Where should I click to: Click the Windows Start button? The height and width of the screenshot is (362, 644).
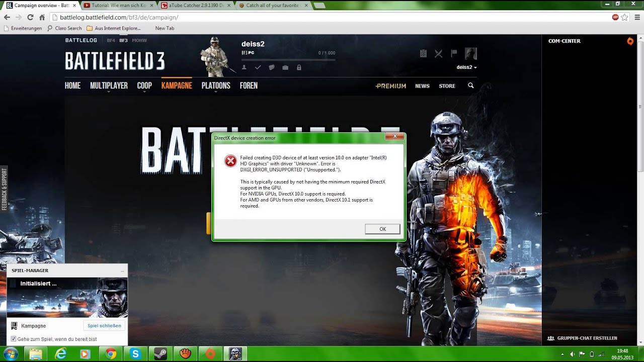point(10,354)
